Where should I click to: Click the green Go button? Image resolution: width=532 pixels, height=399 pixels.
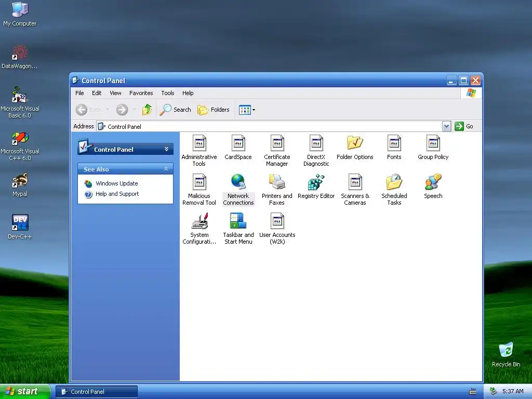464,126
